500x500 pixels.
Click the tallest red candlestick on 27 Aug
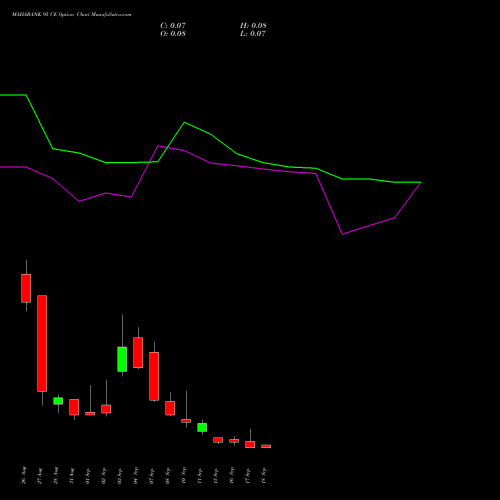click(x=42, y=343)
